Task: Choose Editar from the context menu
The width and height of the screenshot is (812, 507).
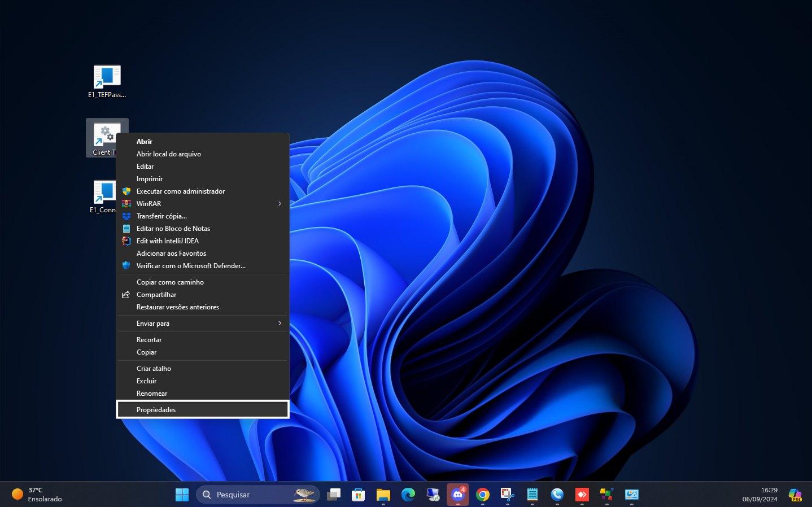Action: (x=203, y=167)
